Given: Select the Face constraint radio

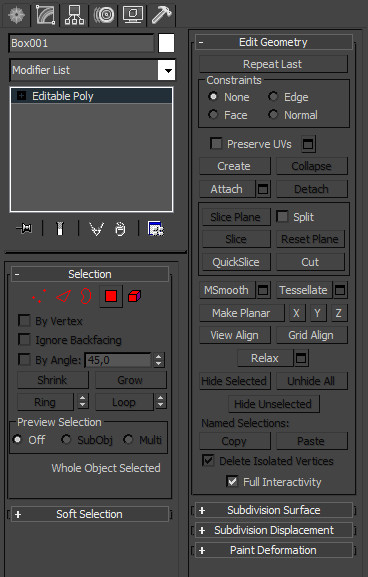Looking at the screenshot, I should point(213,114).
